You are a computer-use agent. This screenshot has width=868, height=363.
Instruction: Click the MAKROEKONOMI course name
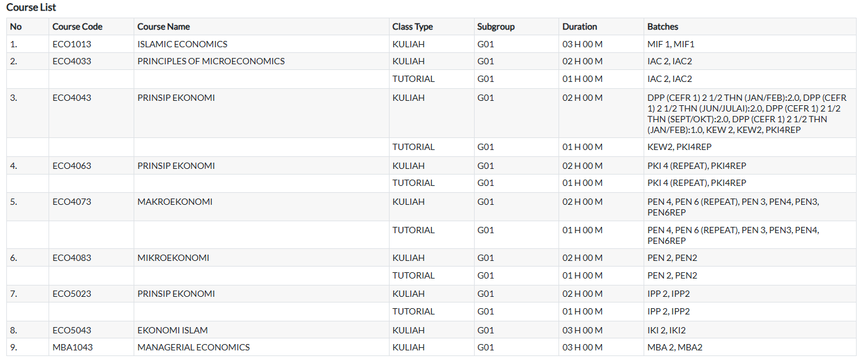click(175, 202)
